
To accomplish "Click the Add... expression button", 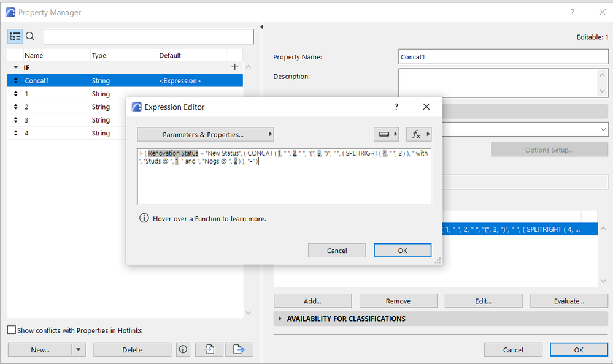I will [x=312, y=301].
